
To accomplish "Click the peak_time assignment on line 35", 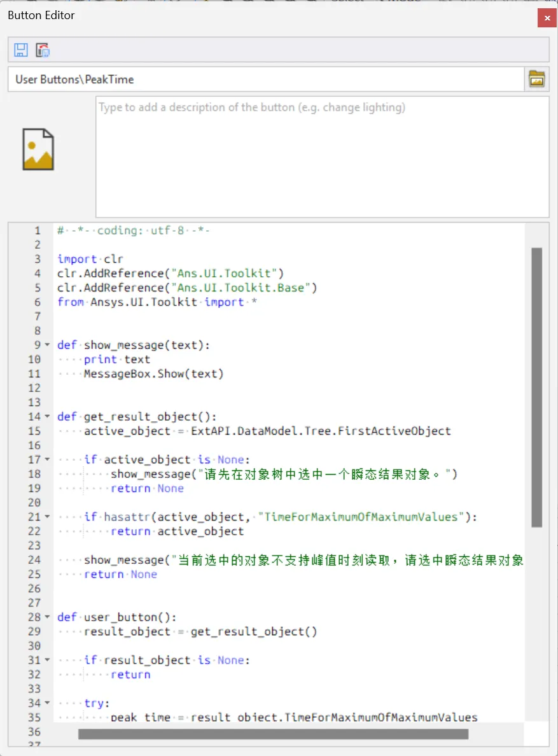I will [294, 717].
